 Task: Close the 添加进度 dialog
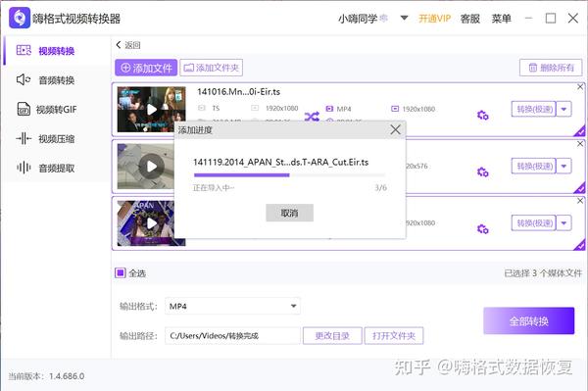tap(395, 129)
